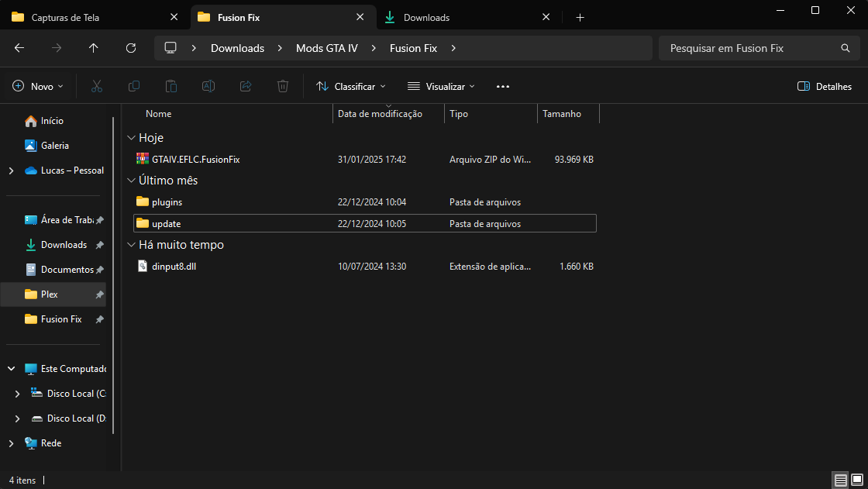Viewport: 868px width, 489px height.
Task: Click the Paste clipboard icon
Action: [171, 86]
